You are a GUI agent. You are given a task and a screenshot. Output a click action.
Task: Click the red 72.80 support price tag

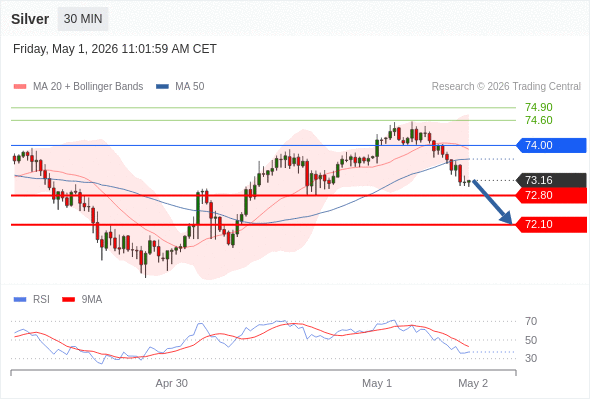[x=551, y=196]
